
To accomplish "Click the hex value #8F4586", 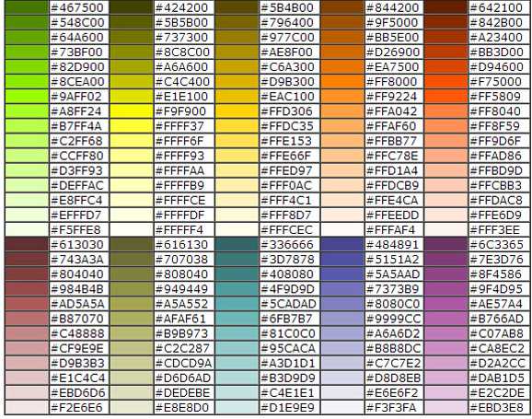I will 496,274.
